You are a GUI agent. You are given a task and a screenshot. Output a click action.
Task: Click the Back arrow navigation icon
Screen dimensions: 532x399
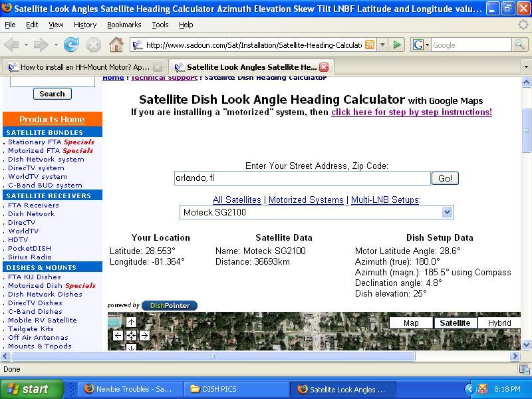click(12, 45)
